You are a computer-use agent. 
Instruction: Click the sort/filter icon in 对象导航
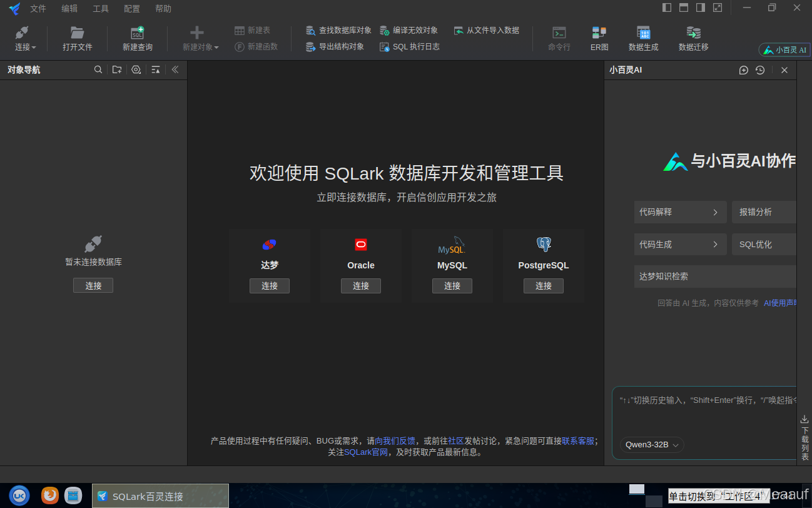pyautogui.click(x=156, y=70)
